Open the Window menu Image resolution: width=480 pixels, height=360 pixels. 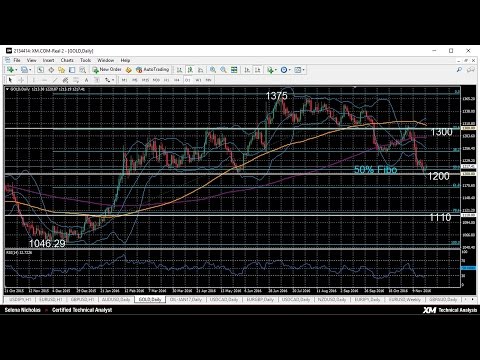(x=106, y=60)
